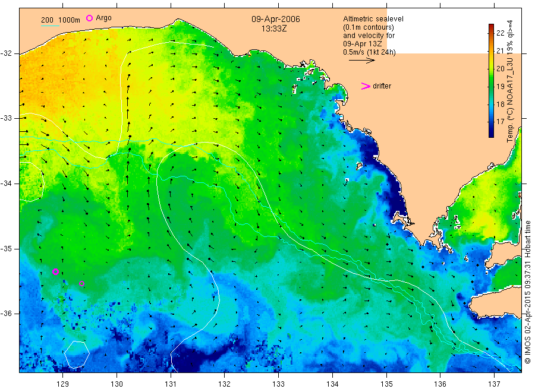This screenshot has width=535, height=392.
Task: Click the '137' longitude axis label
Action: [494, 384]
